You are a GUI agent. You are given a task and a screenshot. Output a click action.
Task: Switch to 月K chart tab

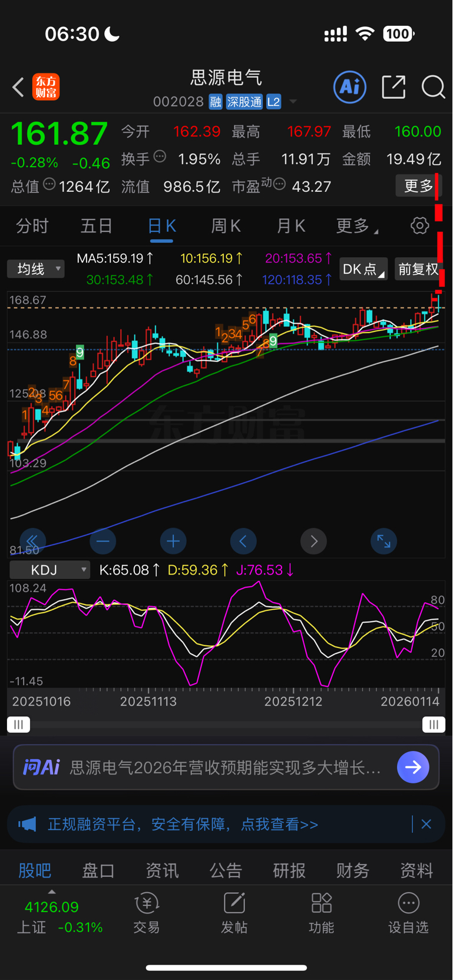[290, 225]
